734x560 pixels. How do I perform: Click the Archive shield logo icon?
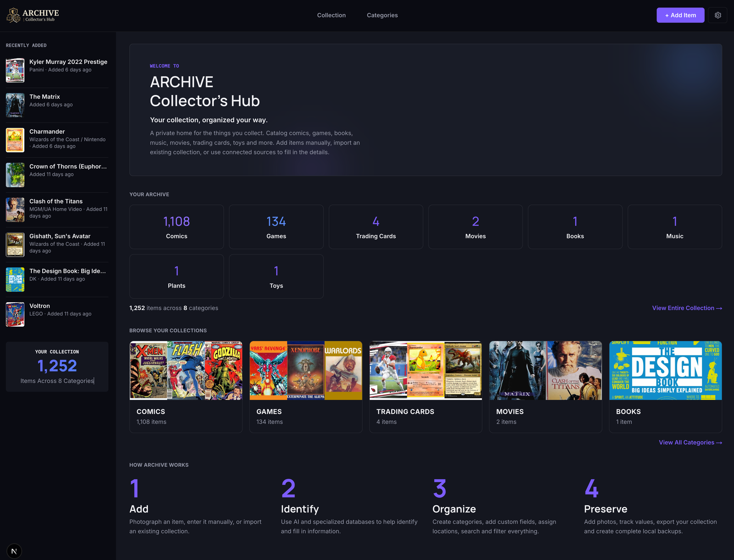pos(13,15)
